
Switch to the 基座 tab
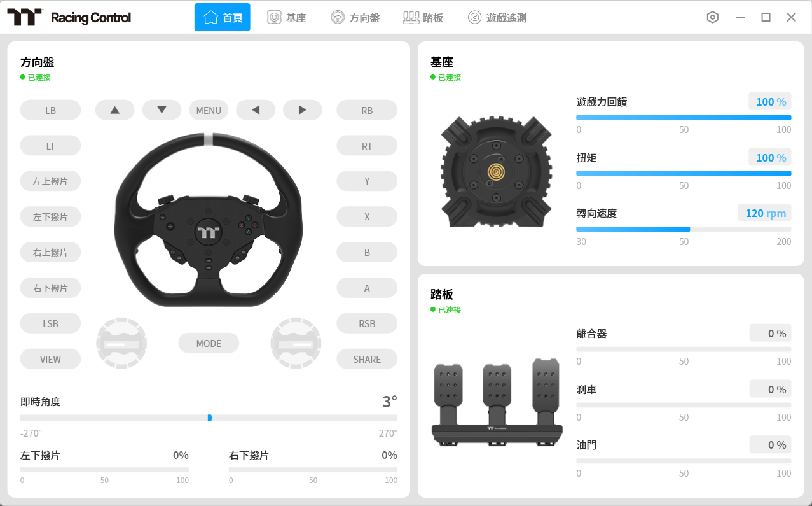click(287, 17)
